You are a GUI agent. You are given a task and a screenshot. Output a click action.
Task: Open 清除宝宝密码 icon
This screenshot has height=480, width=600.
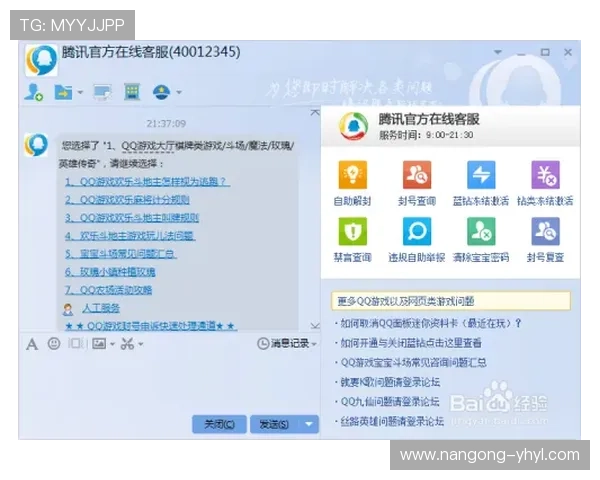[481, 231]
